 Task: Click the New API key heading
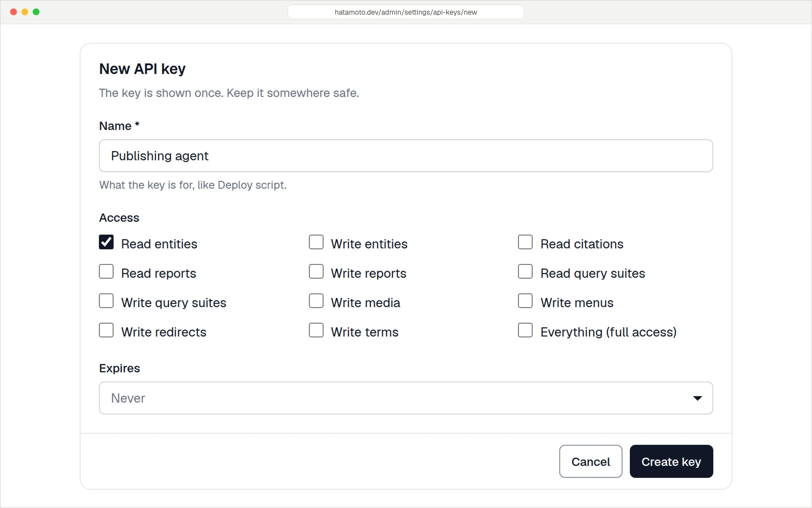[x=142, y=69]
